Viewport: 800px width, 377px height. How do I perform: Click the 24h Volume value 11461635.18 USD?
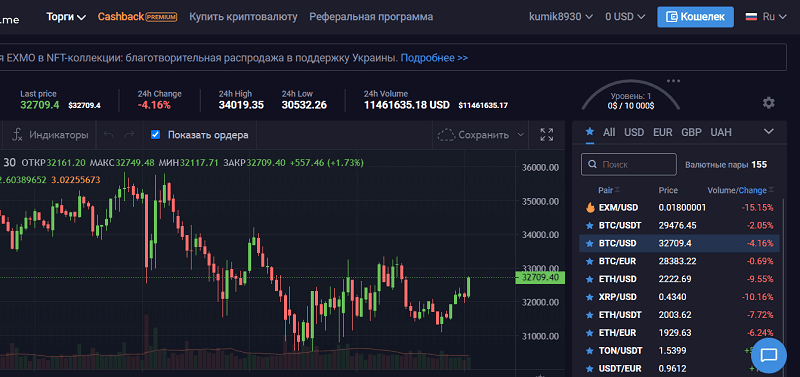pyautogui.click(x=407, y=105)
